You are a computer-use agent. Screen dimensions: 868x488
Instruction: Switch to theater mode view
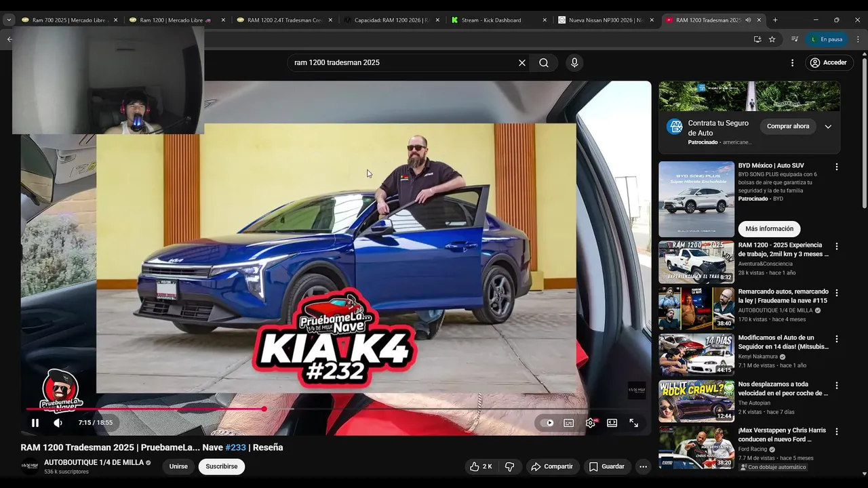(x=612, y=423)
